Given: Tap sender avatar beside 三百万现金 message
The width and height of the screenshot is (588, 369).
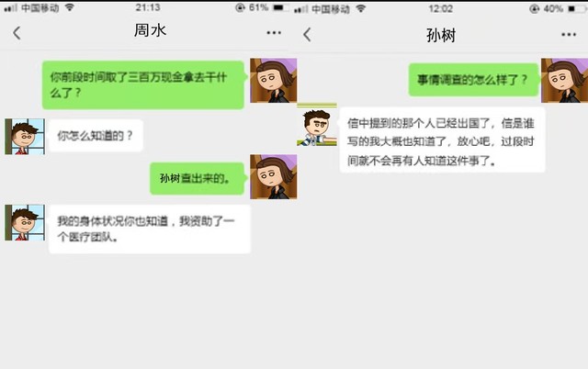Looking at the screenshot, I should click(x=274, y=80).
